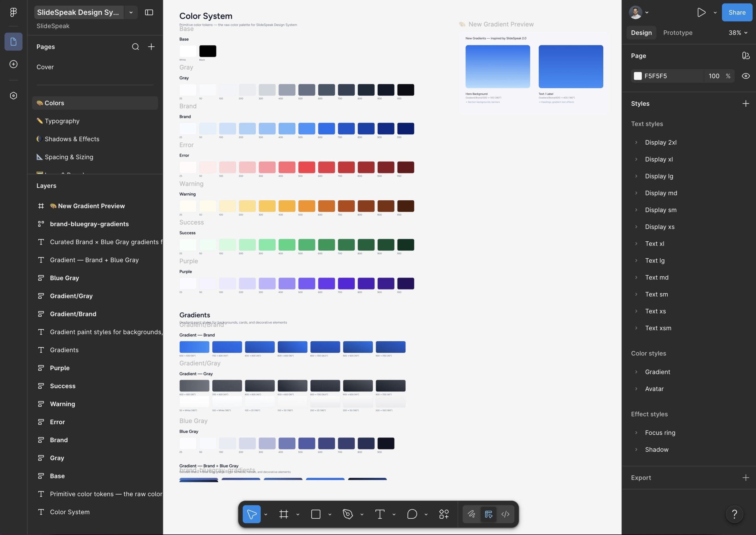Click component icon of brand-bluegray-gradients layer

[41, 224]
